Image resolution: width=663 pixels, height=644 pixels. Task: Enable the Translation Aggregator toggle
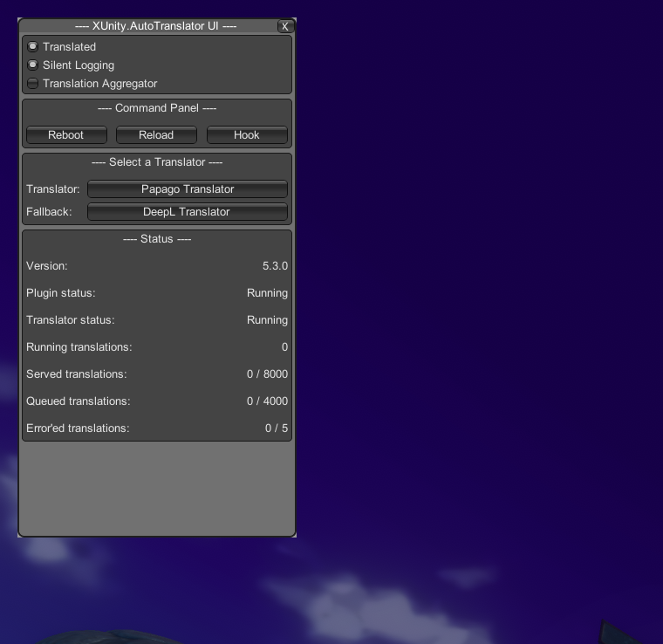coord(33,84)
